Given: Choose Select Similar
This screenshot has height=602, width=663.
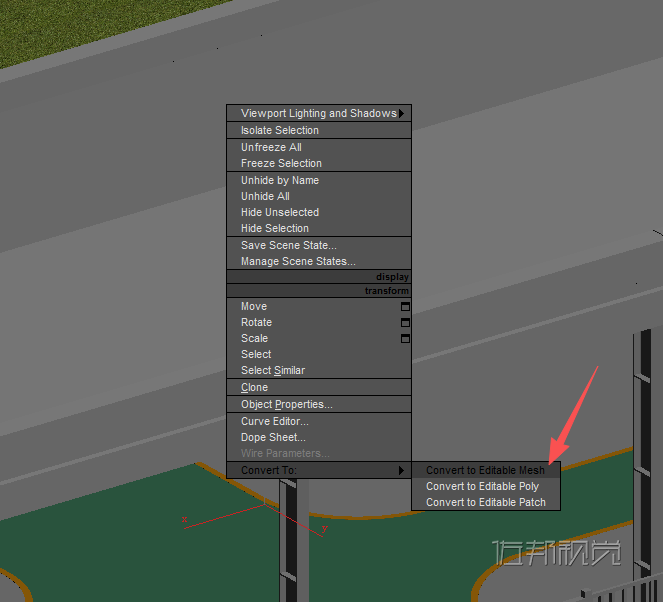Looking at the screenshot, I should (x=319, y=370).
